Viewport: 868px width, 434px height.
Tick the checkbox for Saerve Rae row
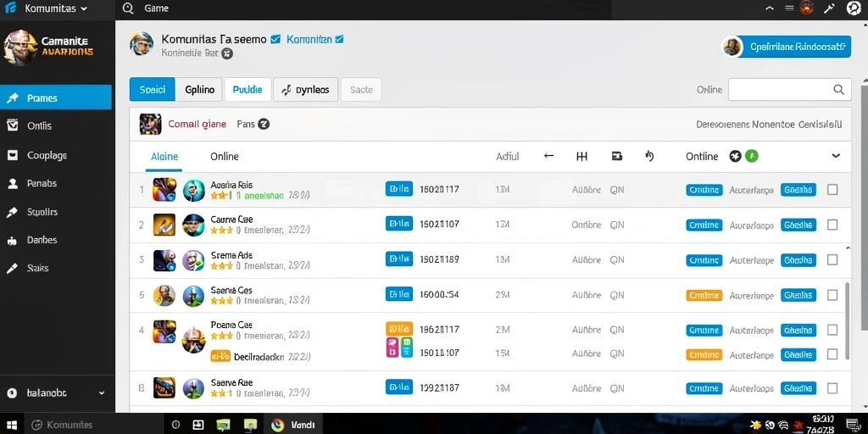[x=832, y=388]
